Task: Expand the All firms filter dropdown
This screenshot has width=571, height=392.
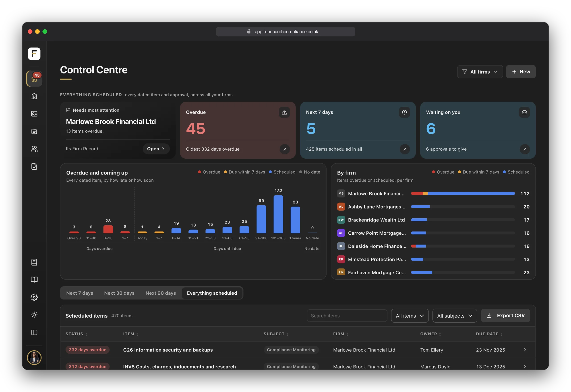Action: (480, 72)
